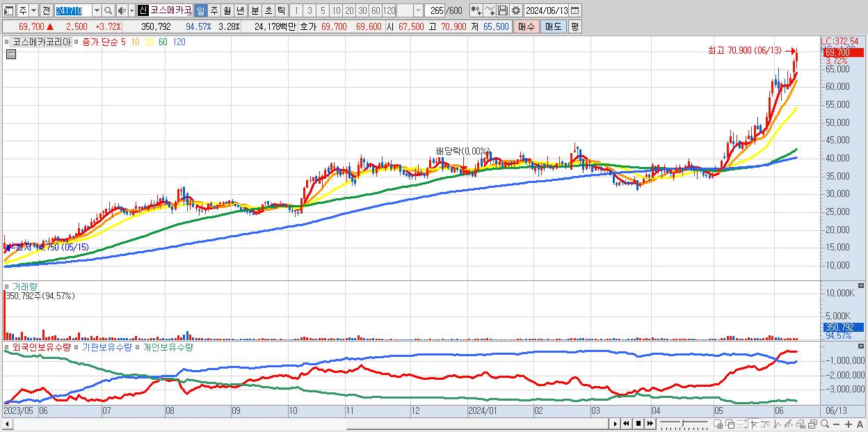Select the minute (분) period toggle

click(255, 10)
